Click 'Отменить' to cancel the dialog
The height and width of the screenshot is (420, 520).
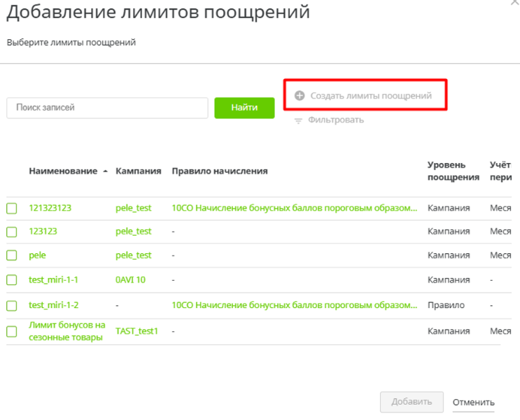473,402
